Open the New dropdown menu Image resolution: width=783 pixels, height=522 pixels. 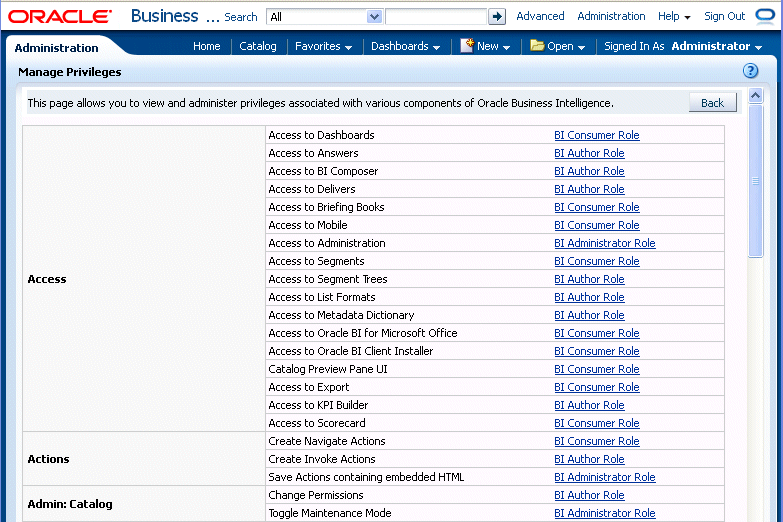coord(485,46)
